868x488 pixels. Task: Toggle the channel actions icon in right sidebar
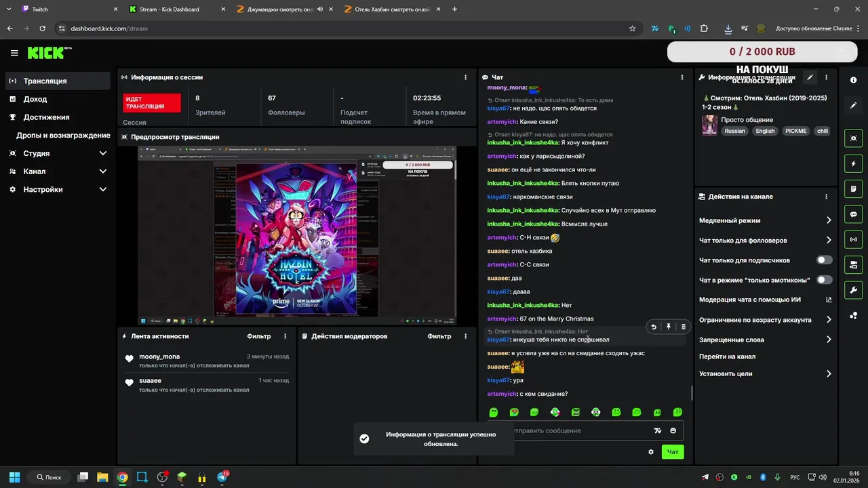853,264
